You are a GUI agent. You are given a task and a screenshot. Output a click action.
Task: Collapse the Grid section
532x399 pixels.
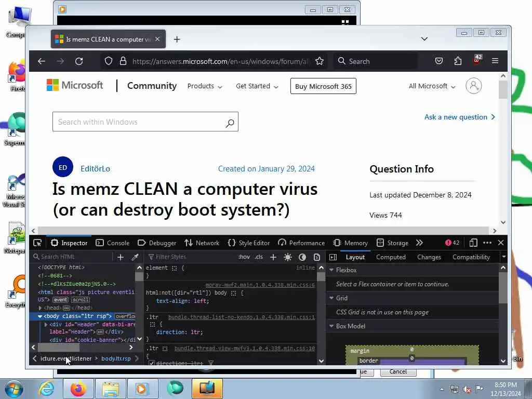click(x=331, y=298)
